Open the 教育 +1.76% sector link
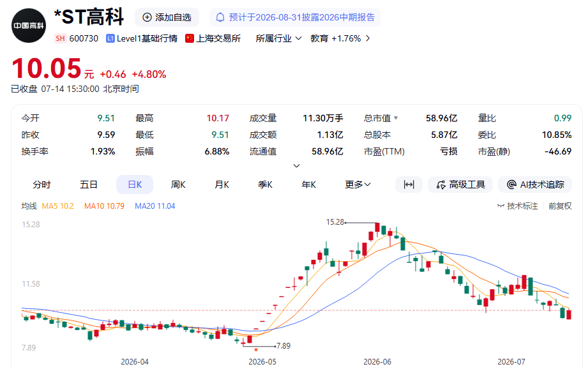The image size is (588, 369). (340, 38)
